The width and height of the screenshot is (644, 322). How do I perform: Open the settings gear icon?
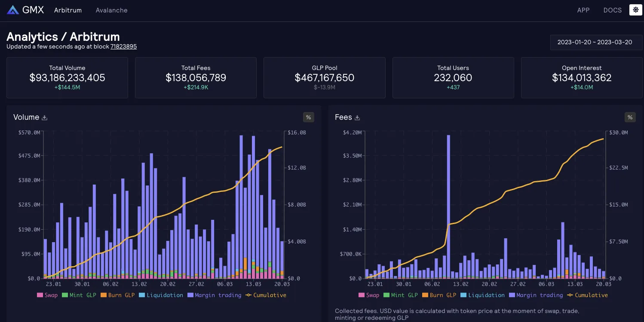[x=635, y=9]
